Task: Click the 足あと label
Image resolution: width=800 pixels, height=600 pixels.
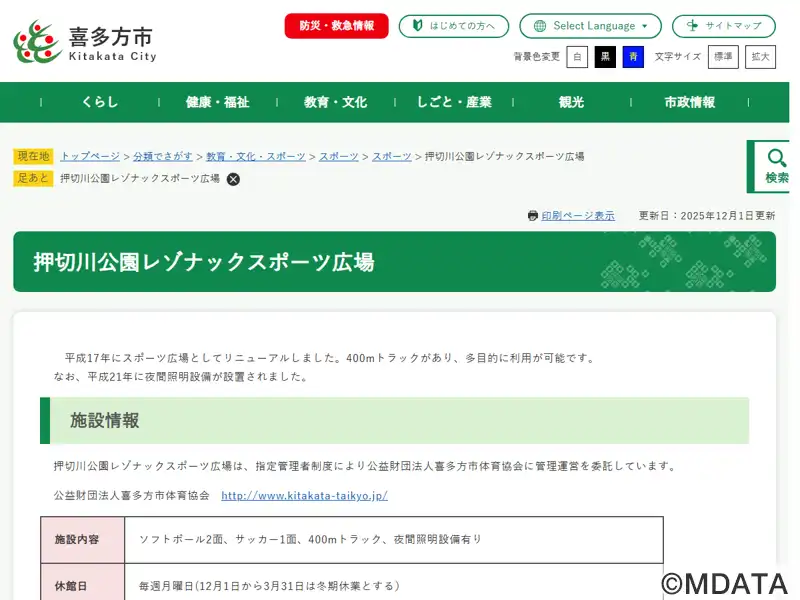Action: pos(33,178)
